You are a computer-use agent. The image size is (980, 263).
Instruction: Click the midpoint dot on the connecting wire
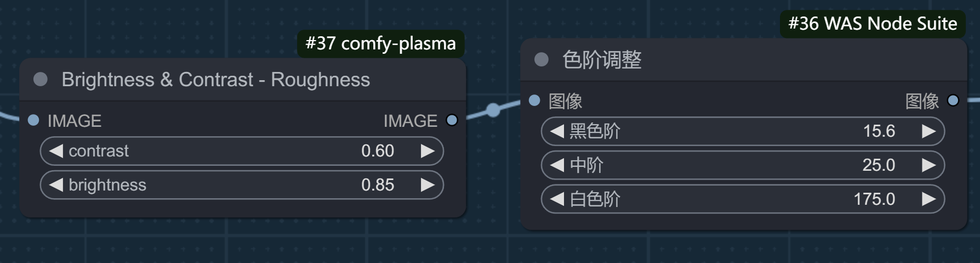[493, 110]
